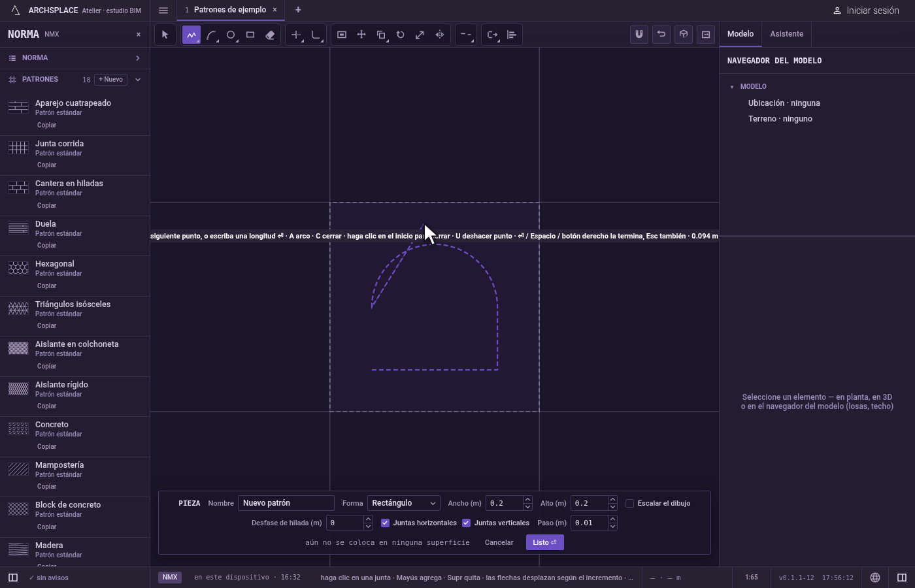Choose the arc drawing tool

211,35
